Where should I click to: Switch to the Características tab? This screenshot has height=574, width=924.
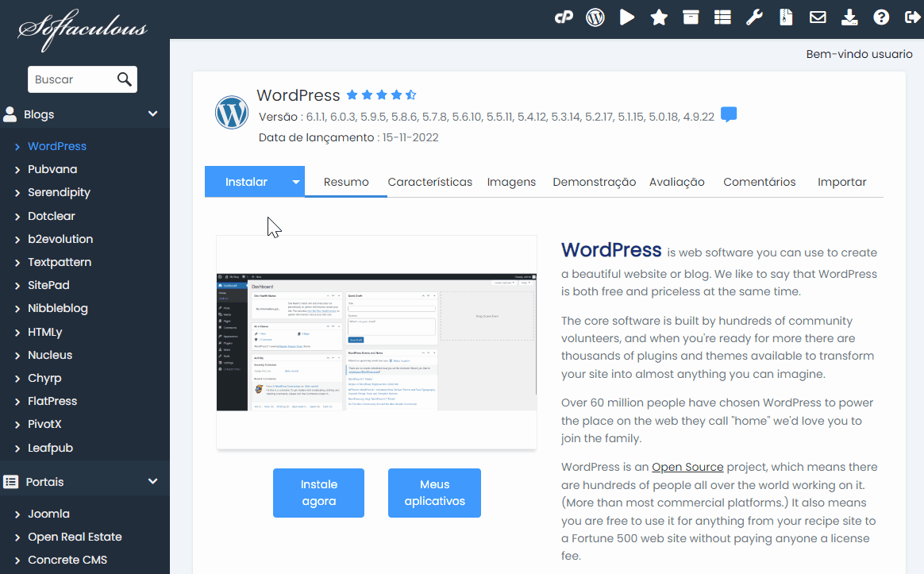click(x=430, y=182)
